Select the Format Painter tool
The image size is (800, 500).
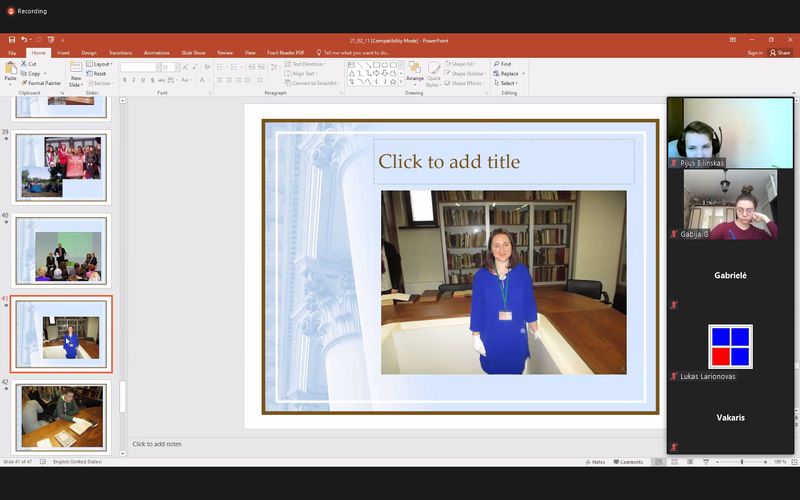(43, 83)
